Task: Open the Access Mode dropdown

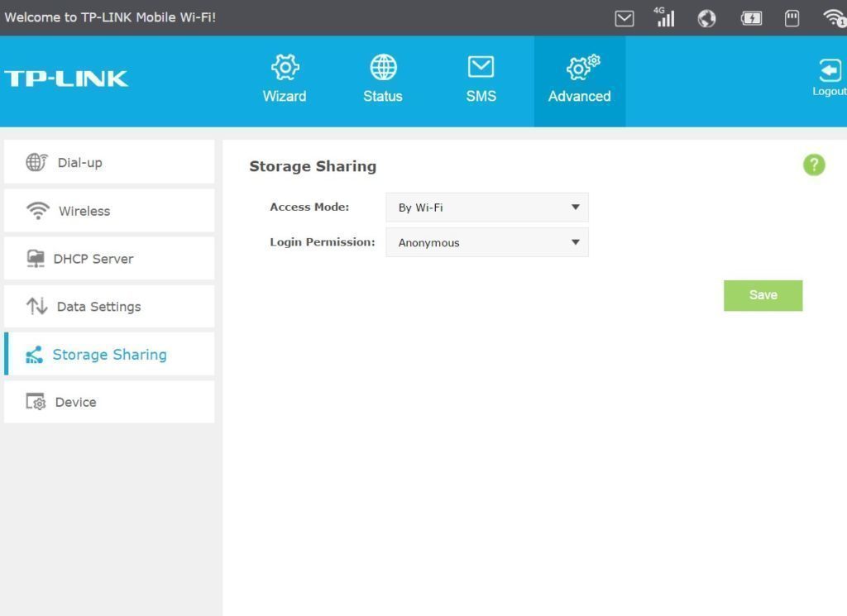Action: point(486,208)
